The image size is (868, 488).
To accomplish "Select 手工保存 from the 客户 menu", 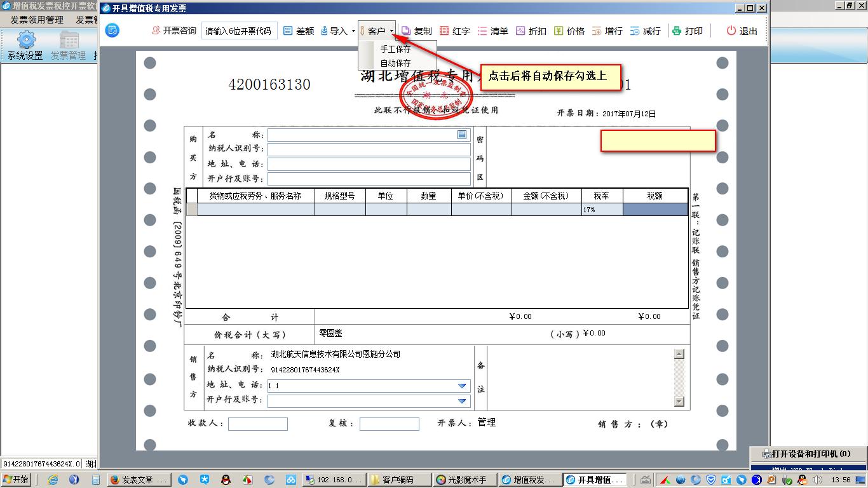I will (x=394, y=50).
